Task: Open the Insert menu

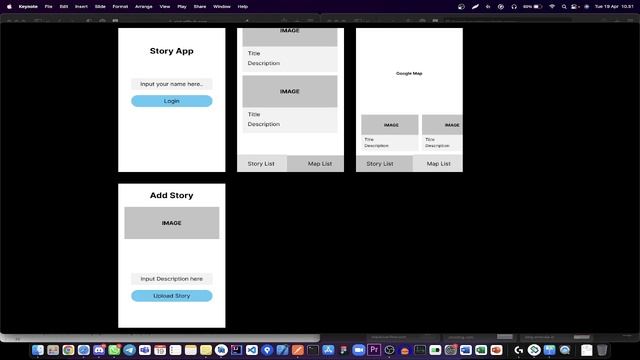Action: click(x=81, y=7)
